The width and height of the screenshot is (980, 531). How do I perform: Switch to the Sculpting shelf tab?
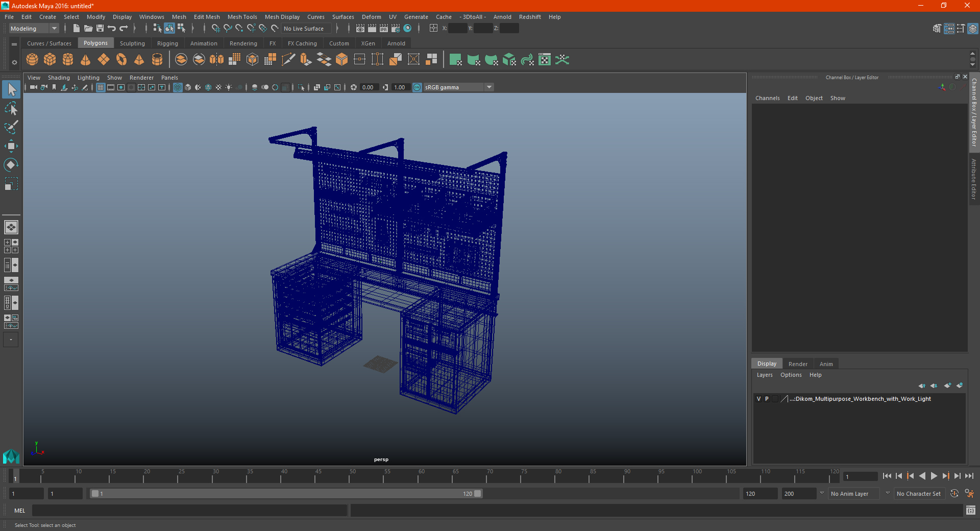(132, 43)
